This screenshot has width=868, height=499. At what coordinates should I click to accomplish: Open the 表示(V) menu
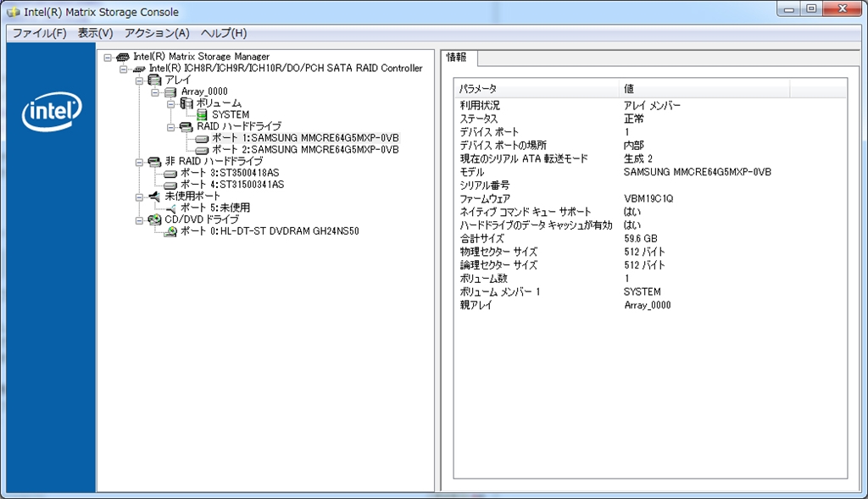[95, 33]
